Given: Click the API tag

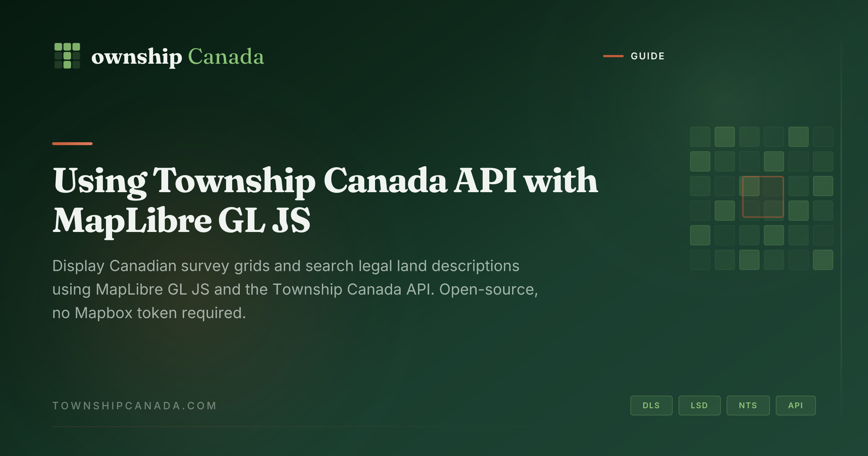Looking at the screenshot, I should point(796,405).
